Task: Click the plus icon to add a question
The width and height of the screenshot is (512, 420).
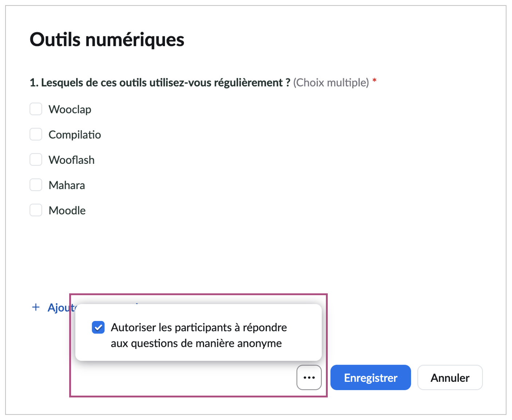Action: (36, 308)
